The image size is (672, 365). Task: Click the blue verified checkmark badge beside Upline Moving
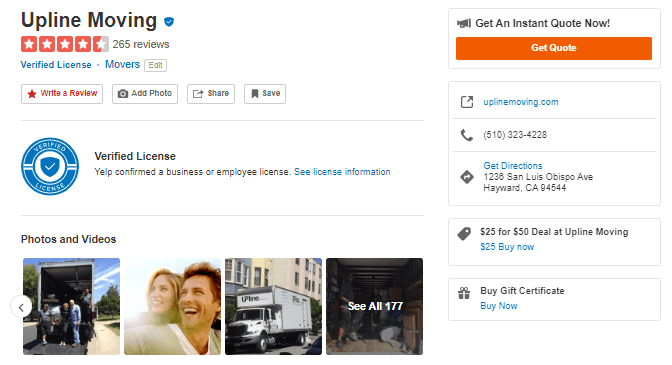pos(169,21)
